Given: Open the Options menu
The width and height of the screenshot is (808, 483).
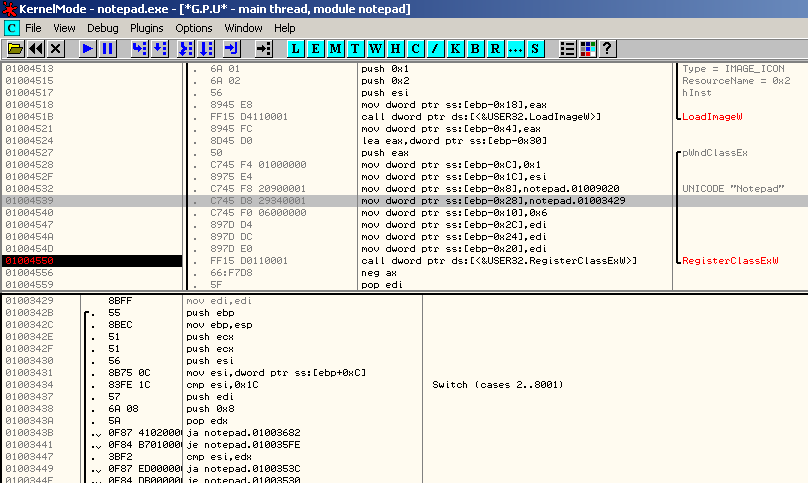Looking at the screenshot, I should (194, 28).
